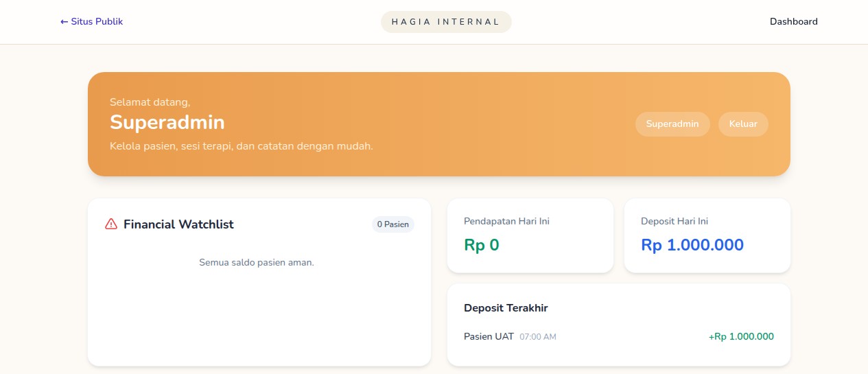This screenshot has height=374, width=868.
Task: Click the red warning triangle icon
Action: point(111,224)
